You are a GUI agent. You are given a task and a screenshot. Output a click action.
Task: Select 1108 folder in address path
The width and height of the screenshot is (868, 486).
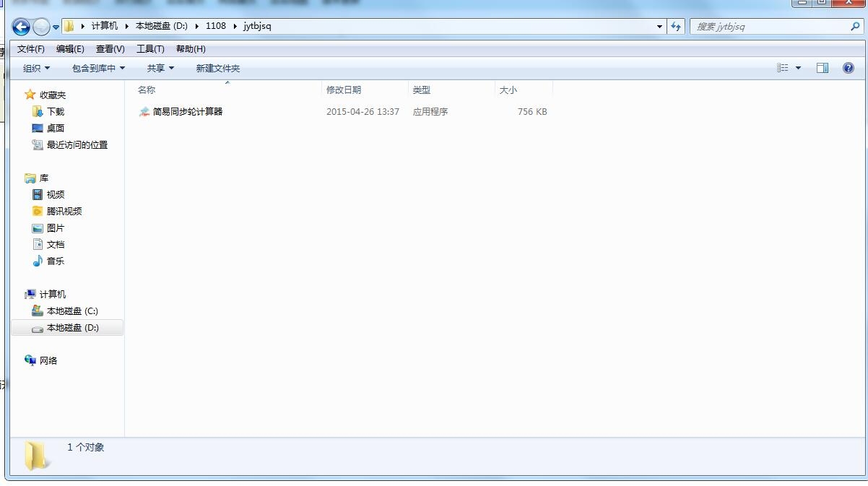(x=215, y=26)
